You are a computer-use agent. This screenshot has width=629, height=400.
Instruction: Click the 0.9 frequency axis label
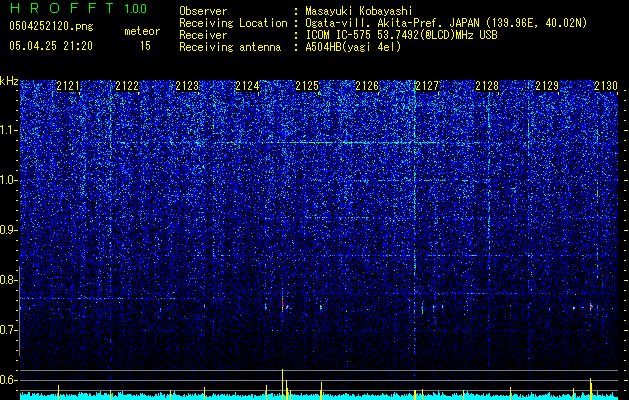pyautogui.click(x=9, y=230)
